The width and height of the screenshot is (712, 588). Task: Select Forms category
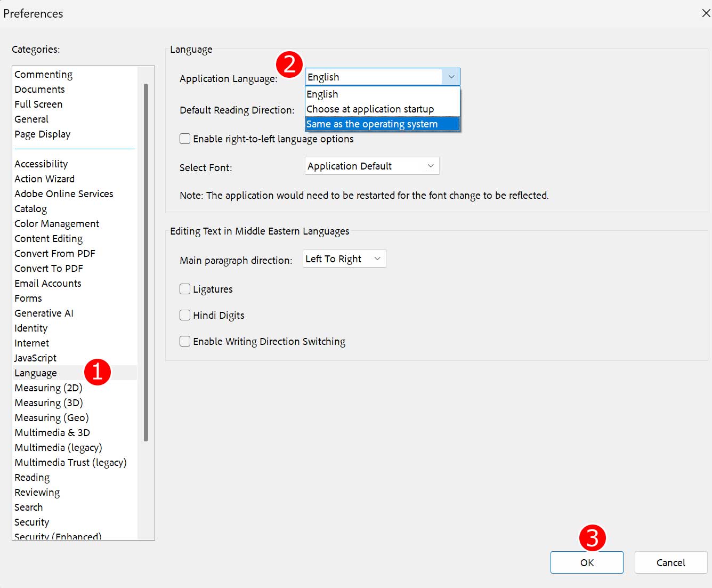28,299
